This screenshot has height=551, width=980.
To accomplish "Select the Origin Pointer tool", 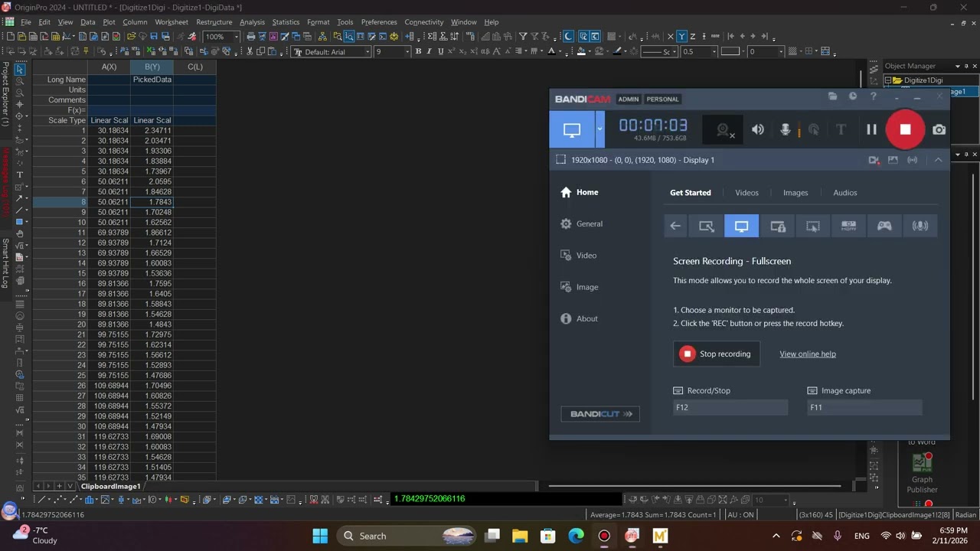I will 20,70.
